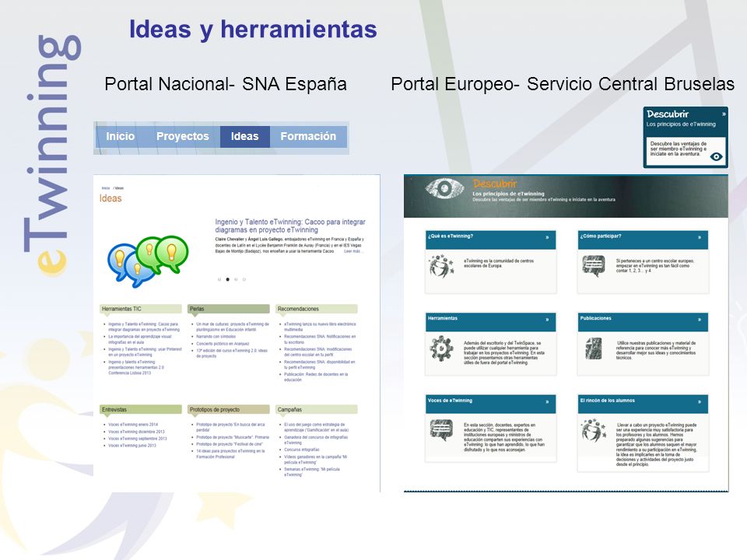Screen dimensions: 747x560
Task: Click the speech bubble icon under Voces de eTwinning
Action: point(441,429)
